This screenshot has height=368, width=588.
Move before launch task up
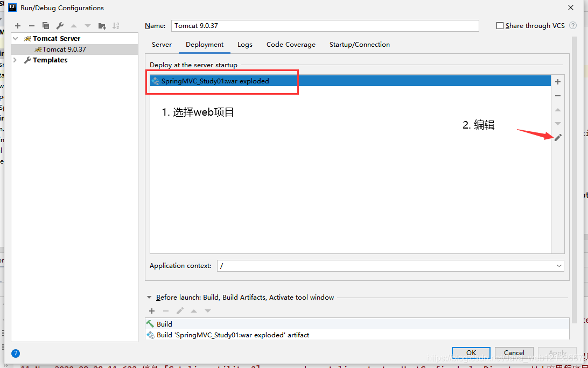[x=194, y=311]
